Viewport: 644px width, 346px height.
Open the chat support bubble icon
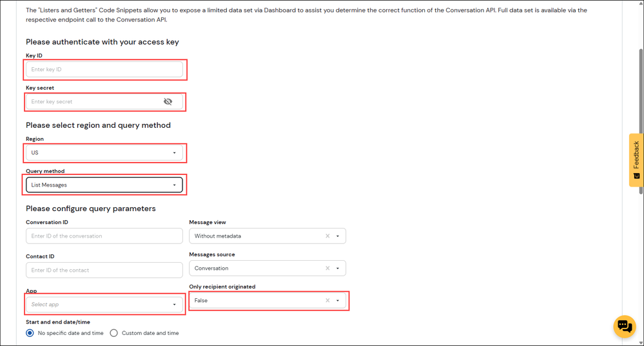click(624, 326)
